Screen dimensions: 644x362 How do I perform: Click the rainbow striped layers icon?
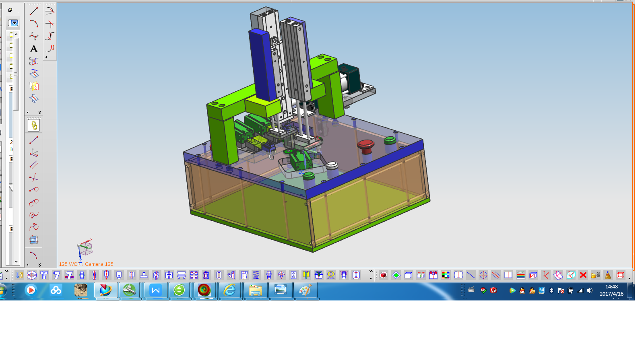pyautogui.click(x=521, y=275)
